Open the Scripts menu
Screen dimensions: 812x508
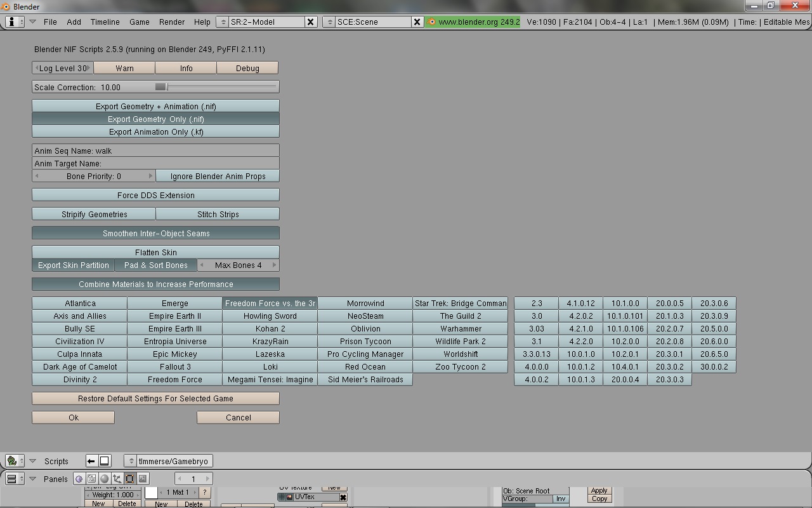click(56, 461)
